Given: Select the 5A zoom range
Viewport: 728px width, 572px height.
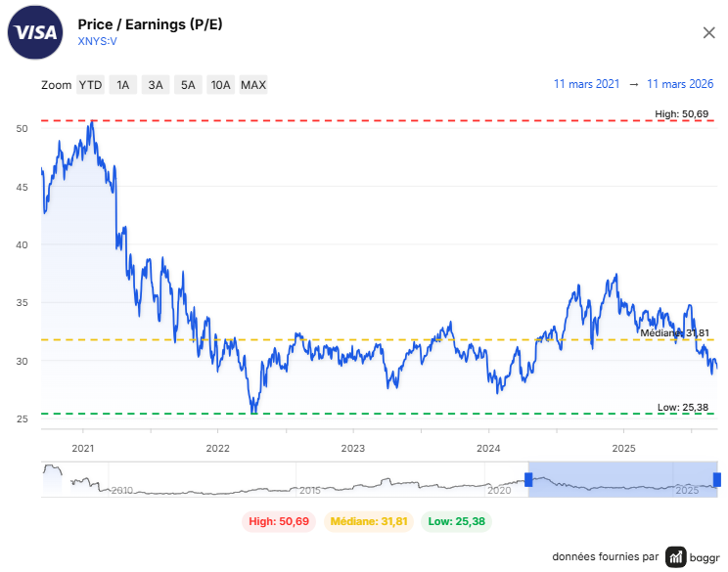Looking at the screenshot, I should point(188,85).
